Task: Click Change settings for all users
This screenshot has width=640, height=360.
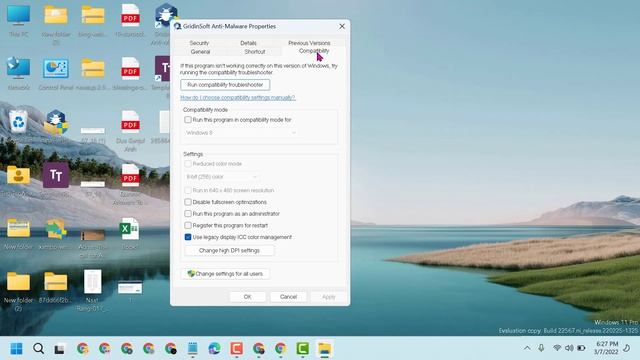Action: (225, 274)
